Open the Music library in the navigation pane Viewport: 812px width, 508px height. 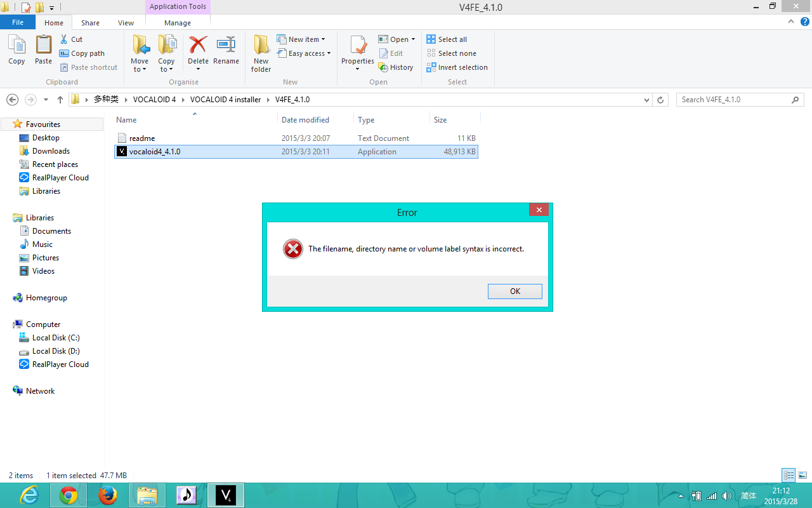(43, 244)
